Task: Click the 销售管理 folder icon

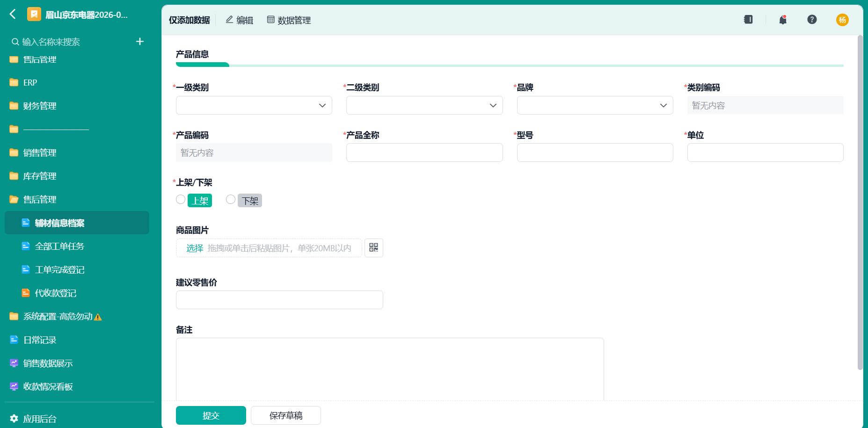Action: [x=14, y=153]
